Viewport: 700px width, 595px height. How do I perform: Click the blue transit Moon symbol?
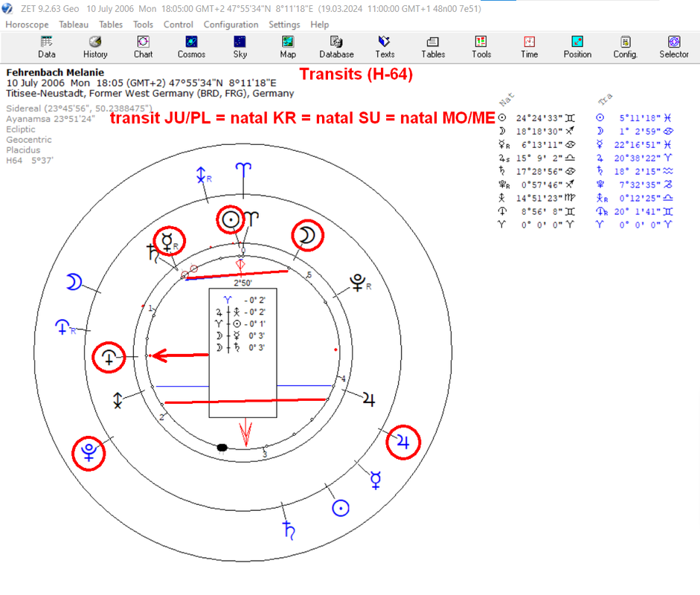tap(74, 282)
